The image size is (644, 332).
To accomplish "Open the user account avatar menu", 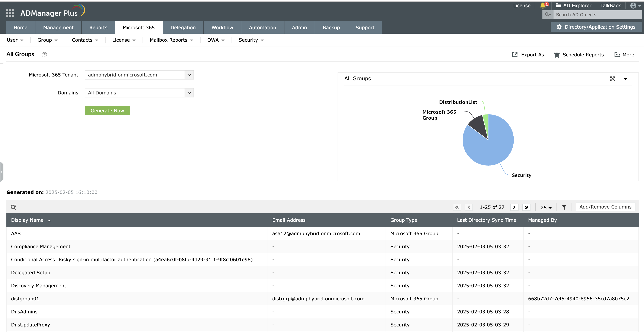I will (635, 6).
